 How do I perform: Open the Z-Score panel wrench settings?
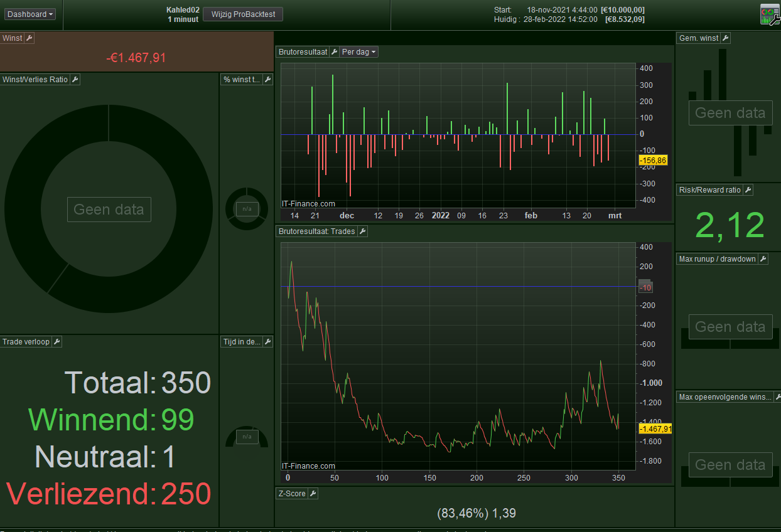[x=313, y=494]
